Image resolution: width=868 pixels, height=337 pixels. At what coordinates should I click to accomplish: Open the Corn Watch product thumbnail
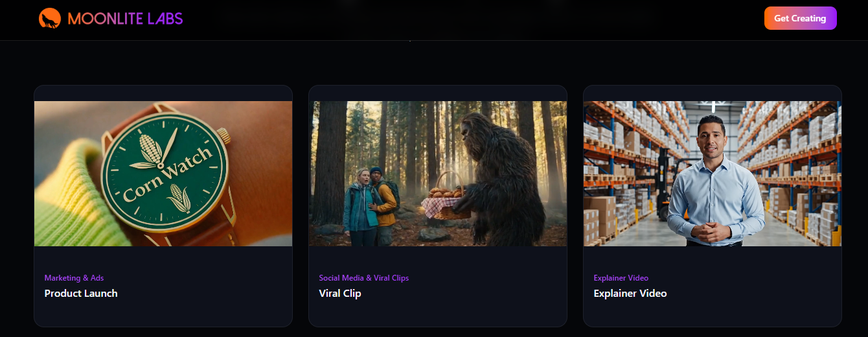coord(163,174)
